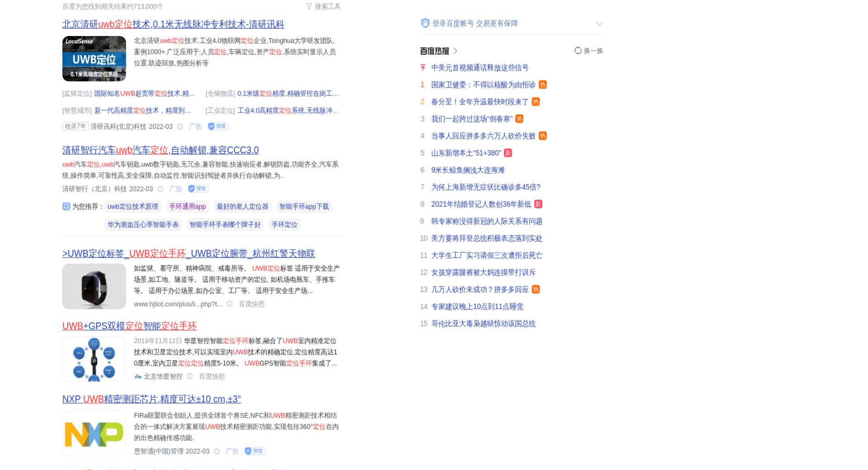Open www.hjtiot.com result URL
Screen dimensions: 868x470
(178, 304)
